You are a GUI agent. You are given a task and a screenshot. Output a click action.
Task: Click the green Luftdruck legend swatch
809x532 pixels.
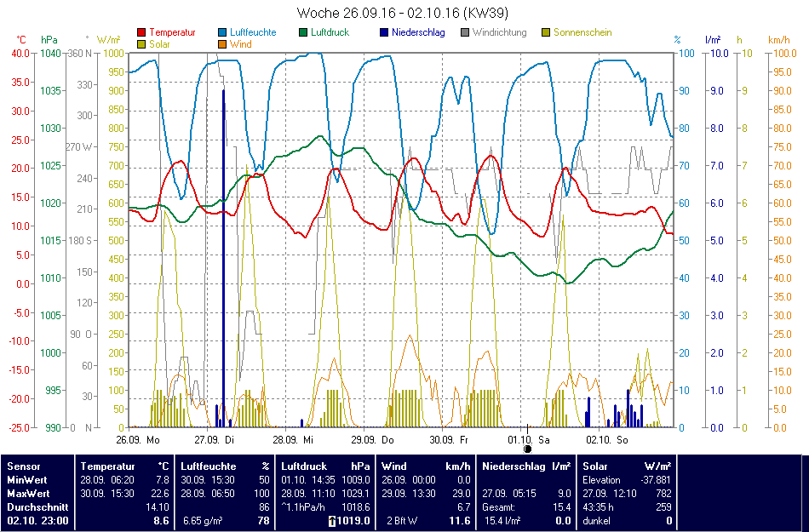pyautogui.click(x=303, y=32)
